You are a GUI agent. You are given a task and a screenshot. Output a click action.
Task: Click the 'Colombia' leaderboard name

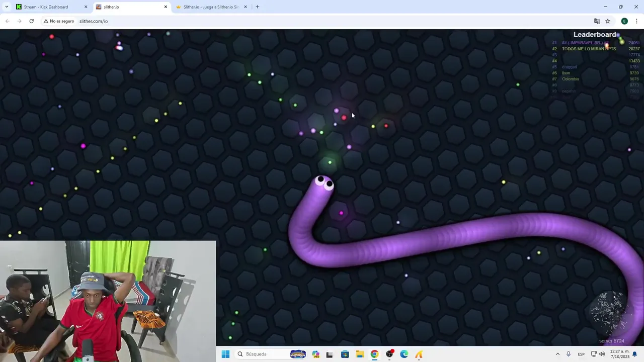coord(571,79)
